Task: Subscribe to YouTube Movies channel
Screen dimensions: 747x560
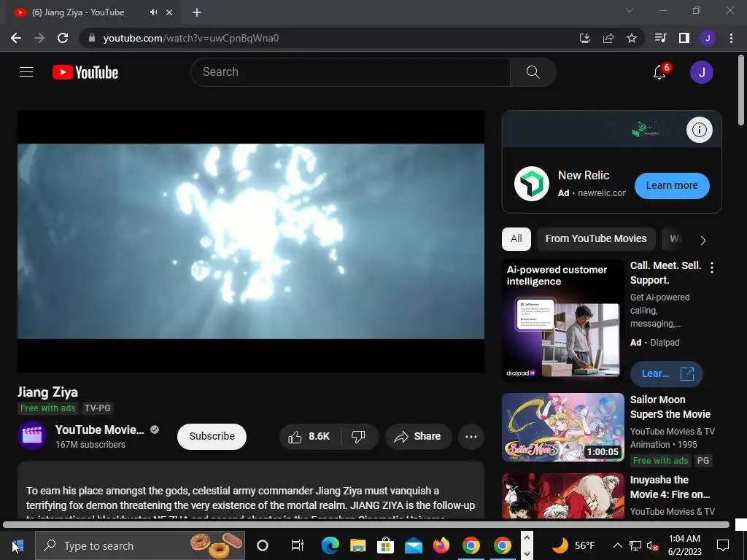Action: click(x=212, y=436)
